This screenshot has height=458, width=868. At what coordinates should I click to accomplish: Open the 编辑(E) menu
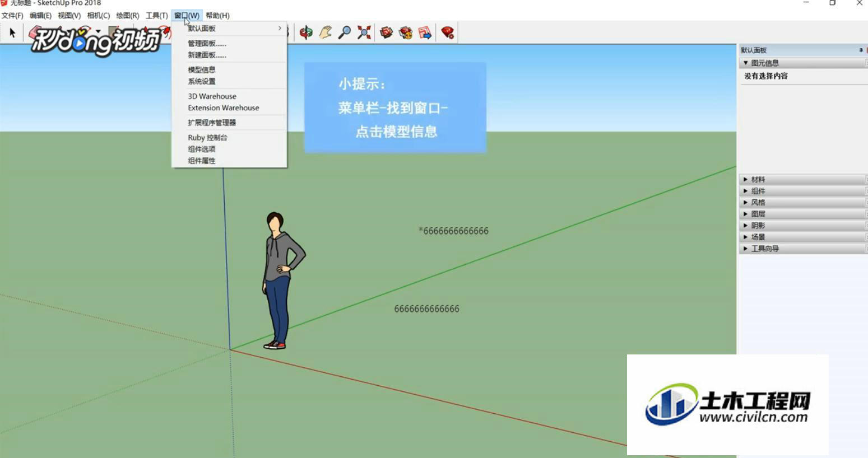[x=40, y=16]
